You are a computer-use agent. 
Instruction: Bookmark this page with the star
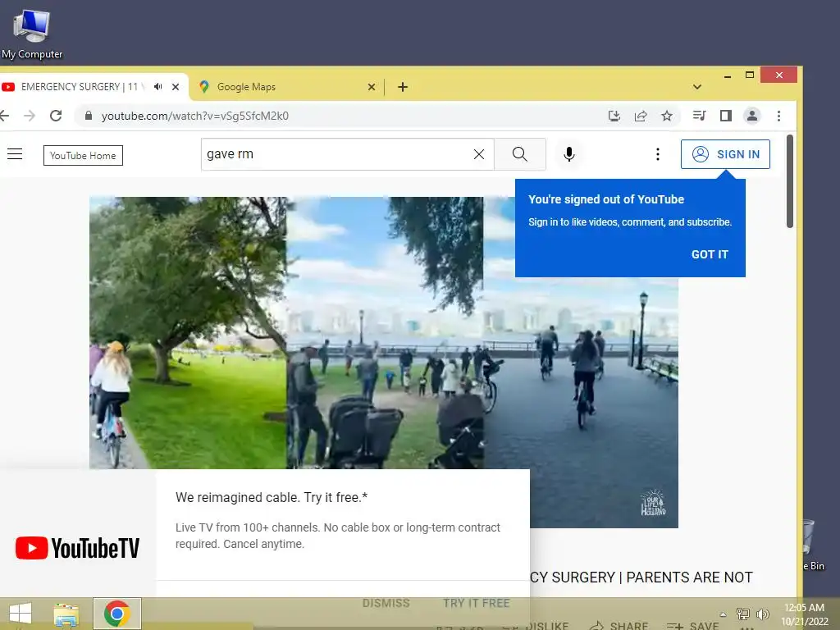tap(667, 116)
